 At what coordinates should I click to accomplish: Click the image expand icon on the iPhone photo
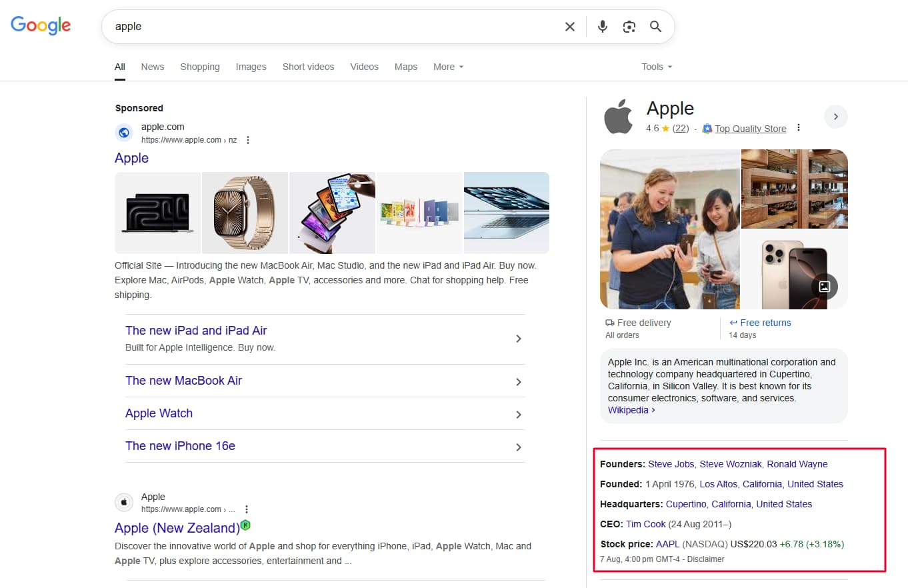click(x=825, y=286)
